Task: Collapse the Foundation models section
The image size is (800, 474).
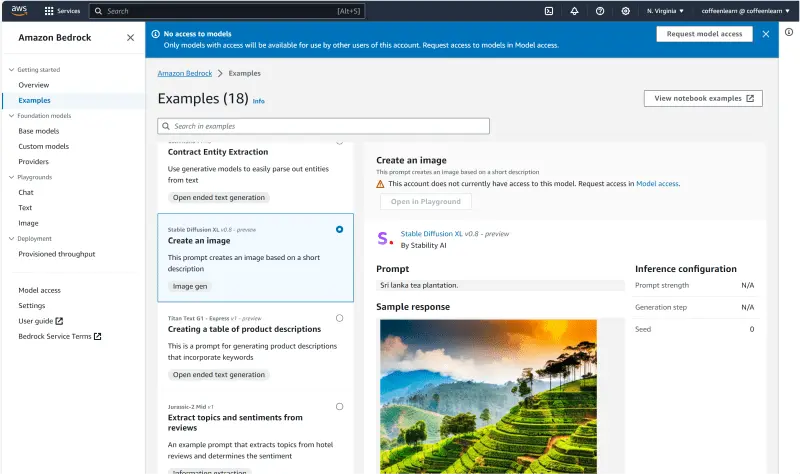Action: point(11,116)
